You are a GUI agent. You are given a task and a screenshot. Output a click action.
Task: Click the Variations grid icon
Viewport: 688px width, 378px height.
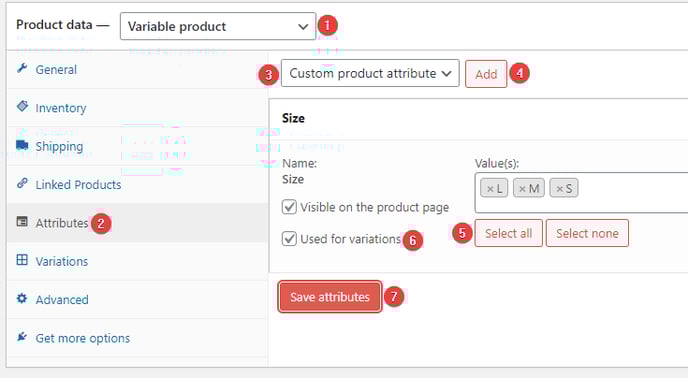click(22, 259)
